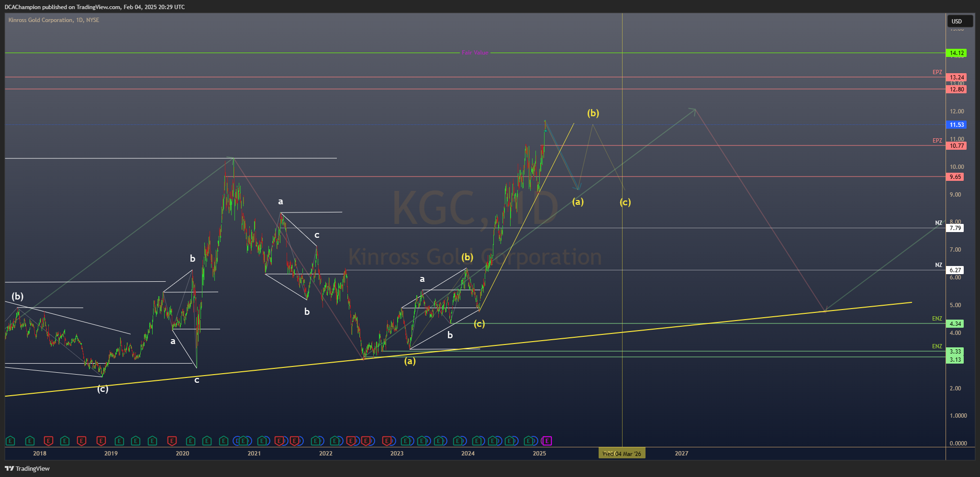Click the white (c) label at the 2018 low
This screenshot has width=980, height=477.
[x=103, y=389]
